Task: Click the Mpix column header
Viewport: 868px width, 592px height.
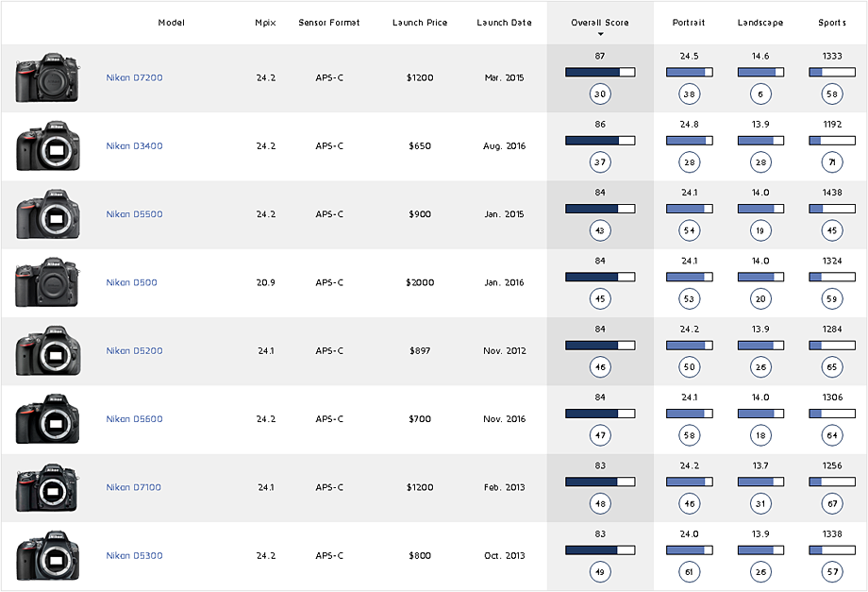Action: point(265,23)
